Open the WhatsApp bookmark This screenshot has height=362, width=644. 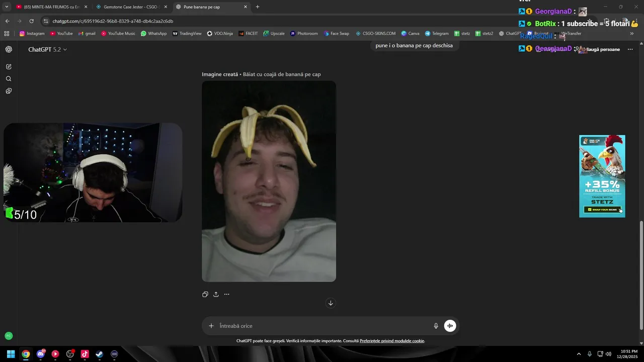click(x=154, y=34)
